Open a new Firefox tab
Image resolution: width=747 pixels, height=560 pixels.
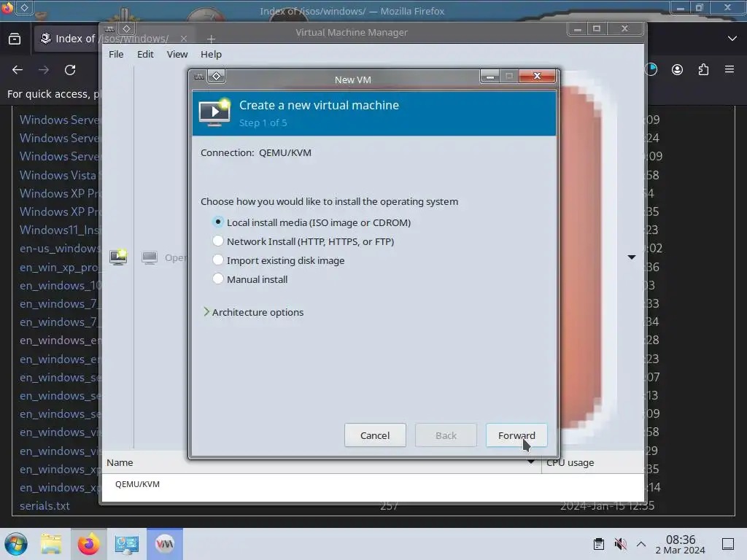click(x=211, y=39)
